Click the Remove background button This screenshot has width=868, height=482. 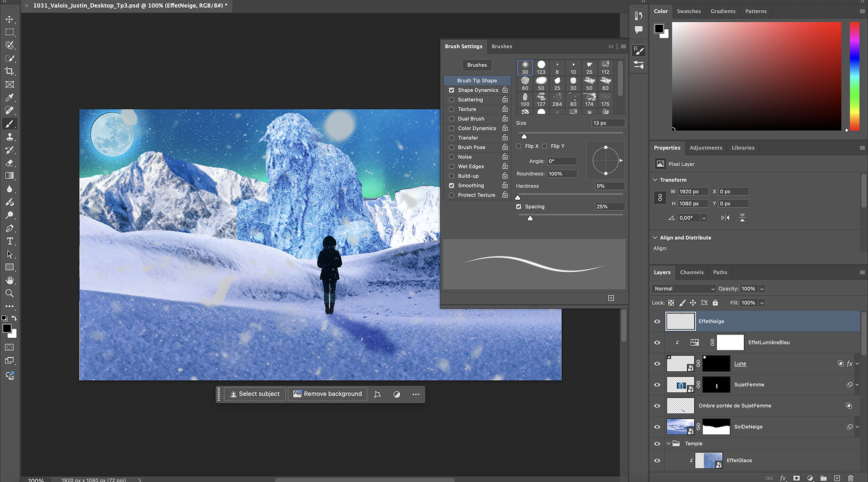pos(327,394)
